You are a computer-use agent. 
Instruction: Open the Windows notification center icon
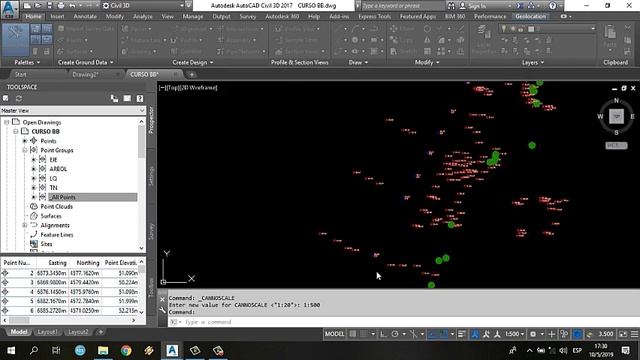(626, 350)
